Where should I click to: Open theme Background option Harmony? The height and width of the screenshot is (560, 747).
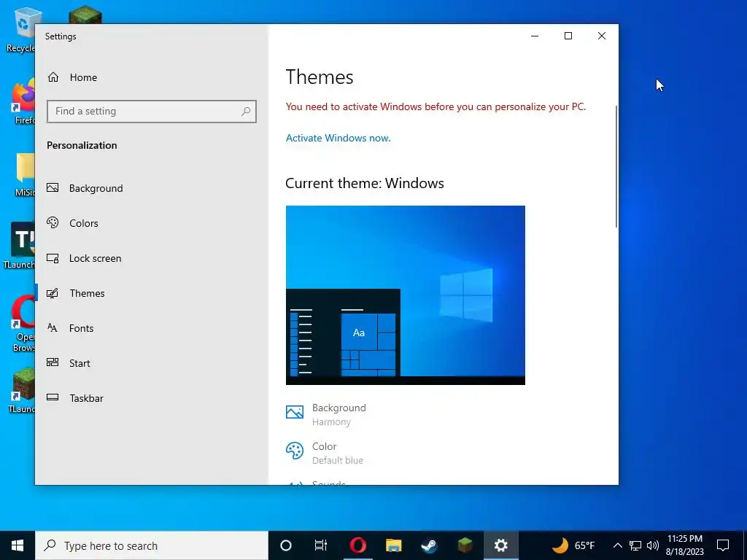click(x=326, y=414)
